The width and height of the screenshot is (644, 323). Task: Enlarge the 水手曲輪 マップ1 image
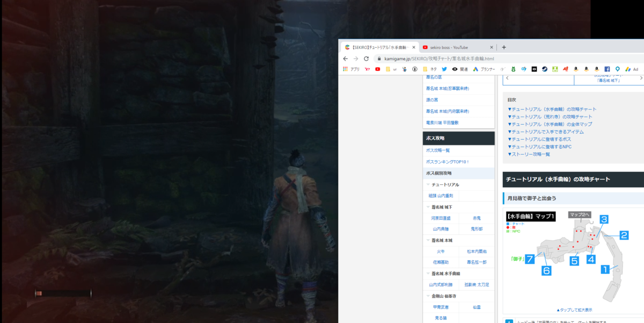coord(574,310)
